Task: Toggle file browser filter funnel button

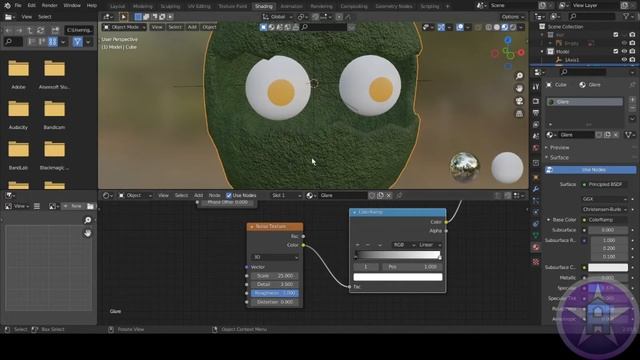Action: (x=78, y=42)
